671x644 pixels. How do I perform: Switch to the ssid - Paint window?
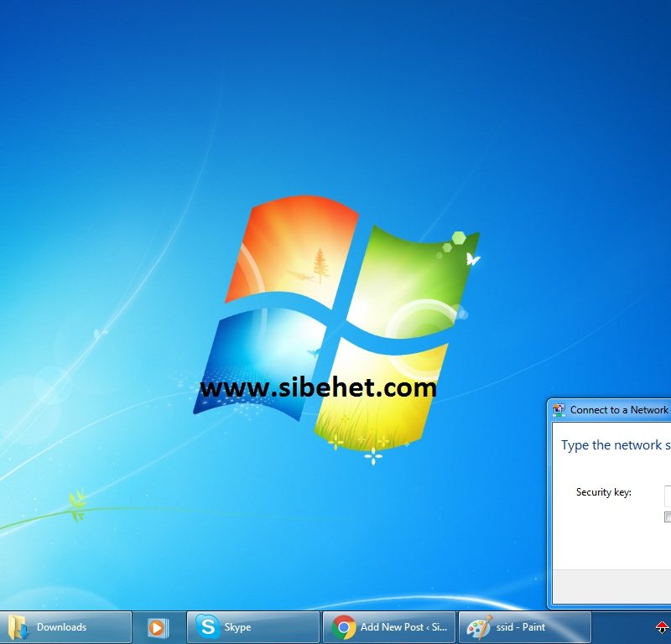pos(525,628)
